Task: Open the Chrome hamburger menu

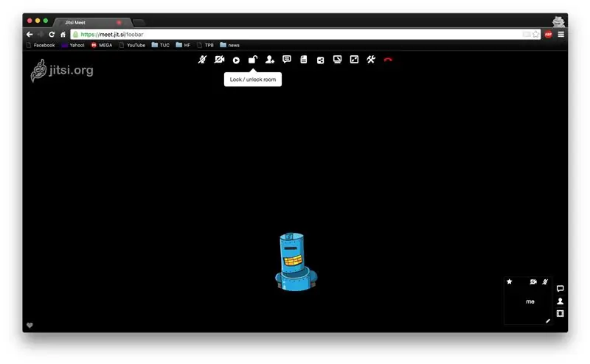Action: click(561, 35)
